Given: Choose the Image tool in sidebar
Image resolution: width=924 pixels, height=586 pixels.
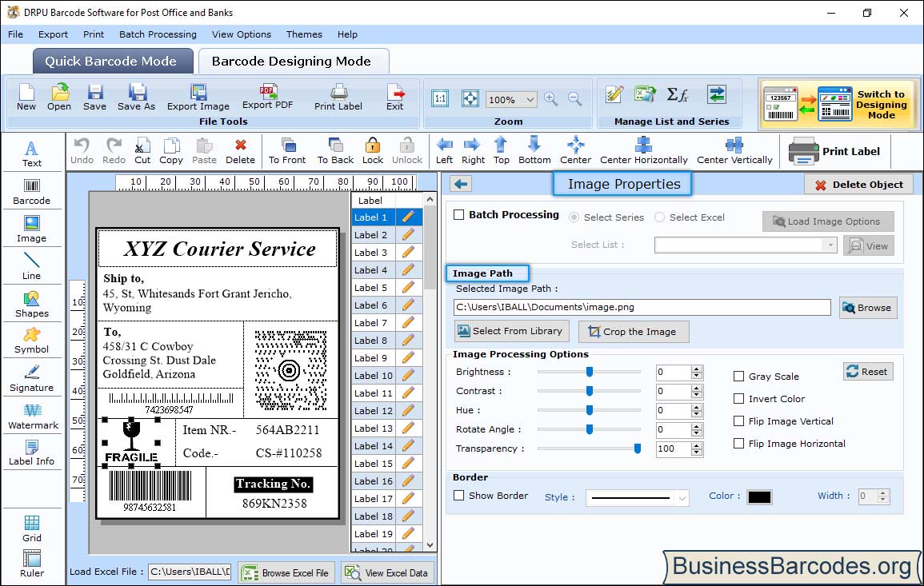Looking at the screenshot, I should pos(32,229).
